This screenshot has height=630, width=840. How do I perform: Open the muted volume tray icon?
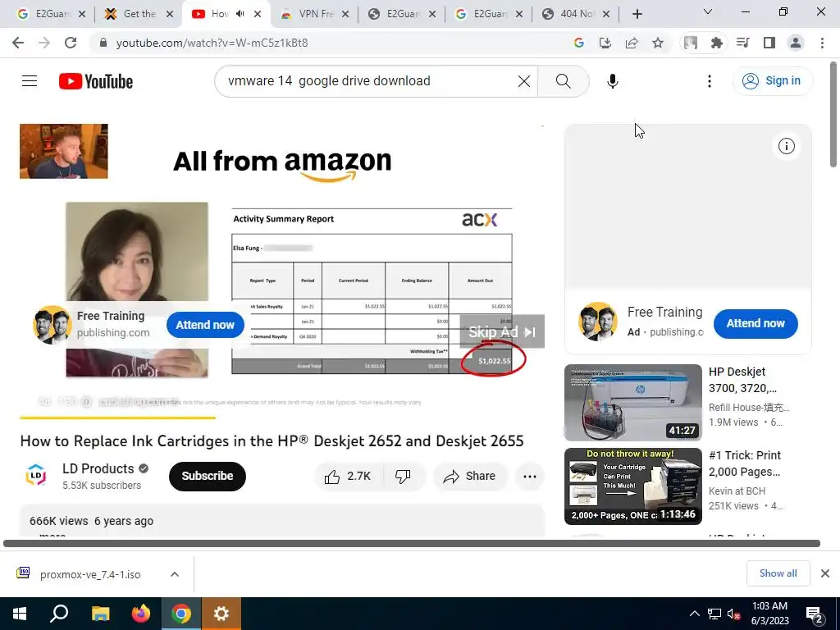pos(734,614)
